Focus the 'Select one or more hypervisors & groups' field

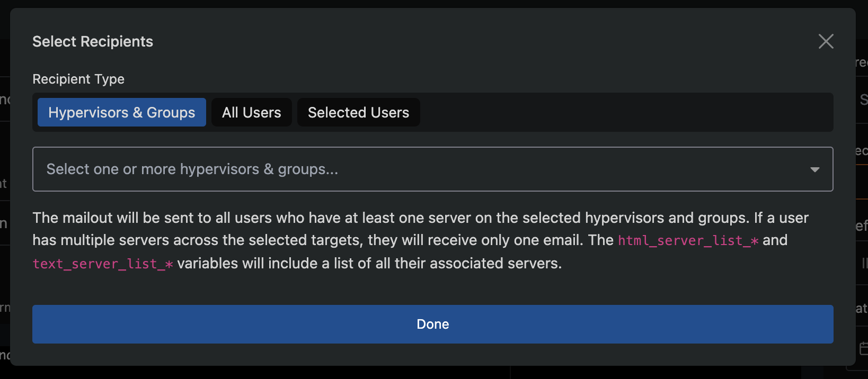[x=433, y=169]
